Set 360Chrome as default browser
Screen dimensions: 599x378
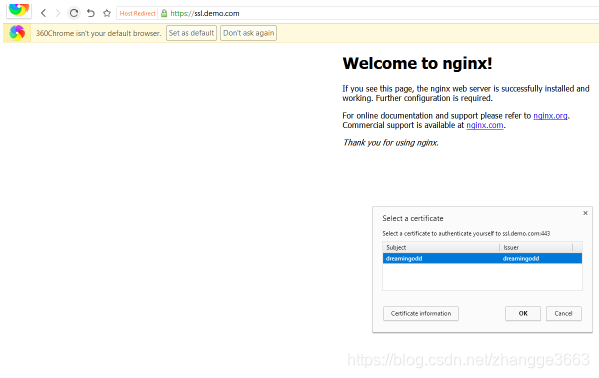pyautogui.click(x=191, y=33)
